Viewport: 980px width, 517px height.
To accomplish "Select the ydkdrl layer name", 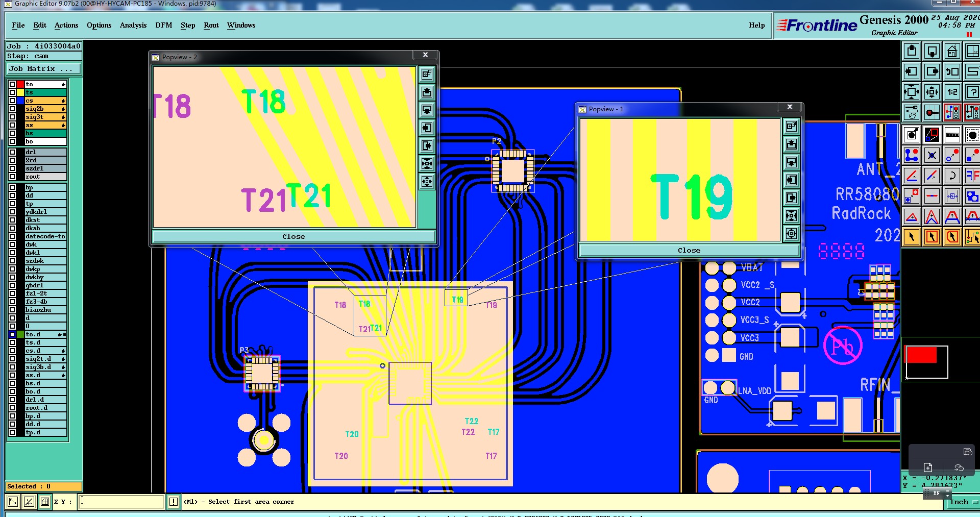I will point(45,212).
